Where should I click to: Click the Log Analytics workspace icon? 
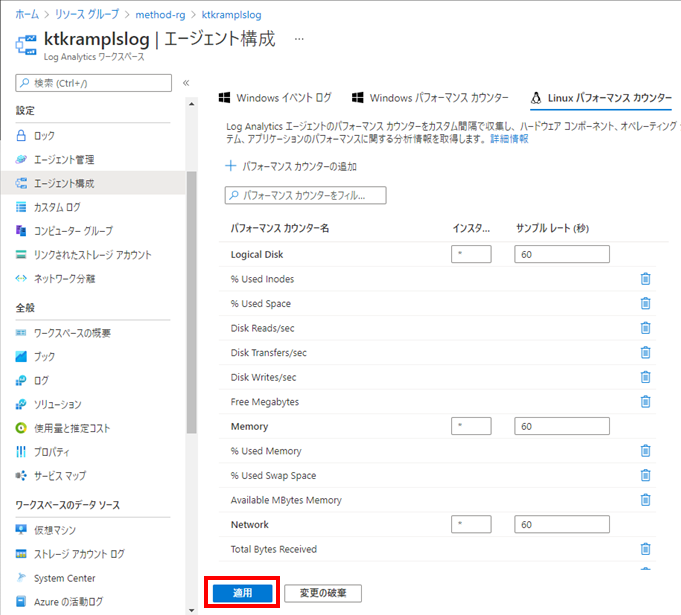coord(26,45)
